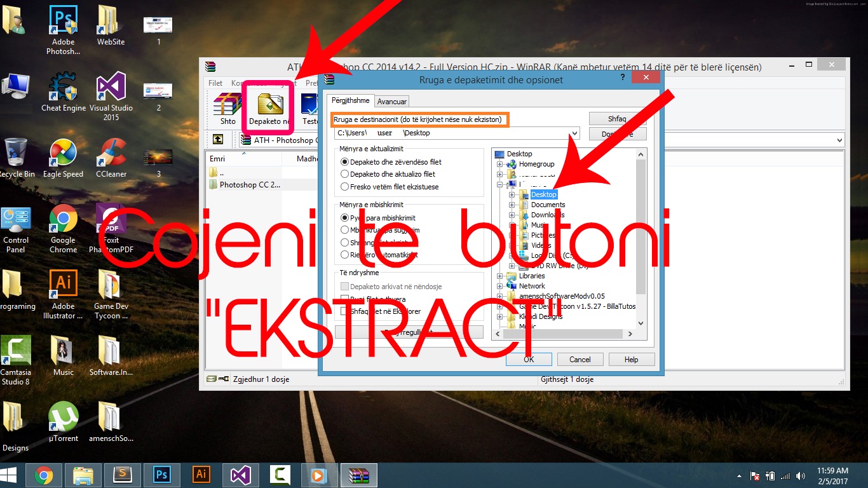The height and width of the screenshot is (488, 868).
Task: Expand the Homegroup tree node
Action: tap(500, 164)
